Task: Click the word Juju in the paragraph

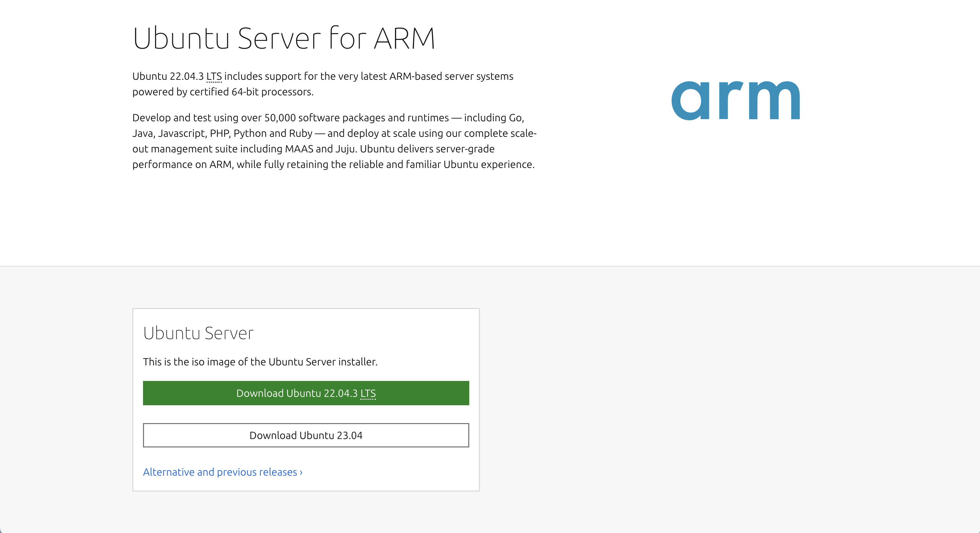Action: (x=345, y=149)
